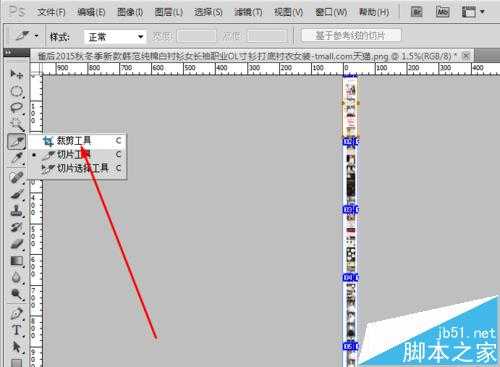500x367 pixels.
Task: Select the Eraser tool
Action: point(16,244)
